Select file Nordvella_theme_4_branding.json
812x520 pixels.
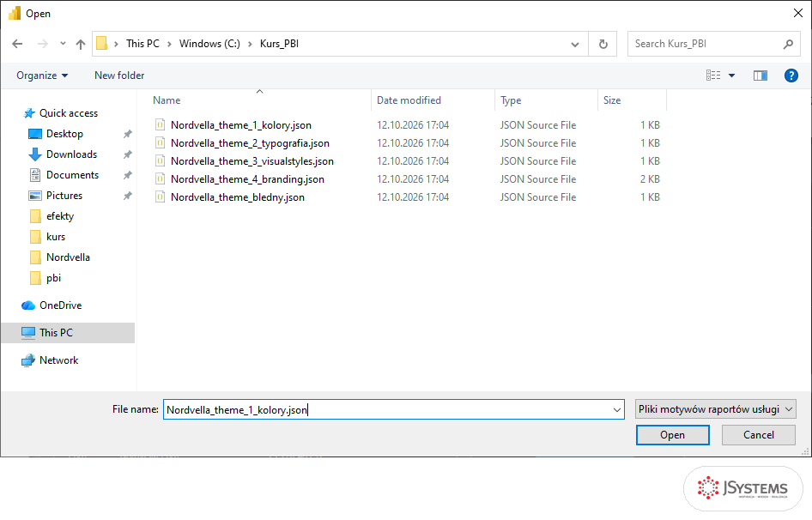click(247, 179)
